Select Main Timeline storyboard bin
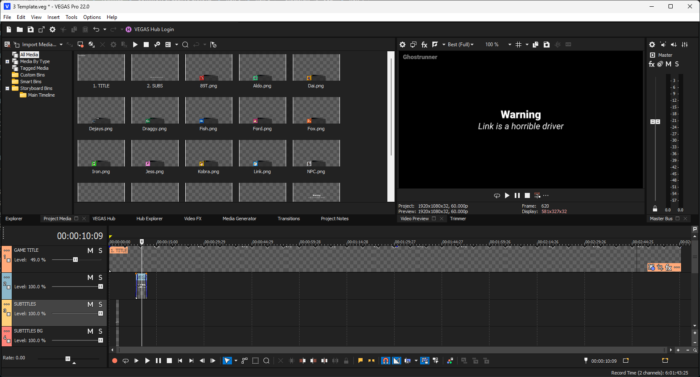Screen dimensions: 700x377 [41, 95]
